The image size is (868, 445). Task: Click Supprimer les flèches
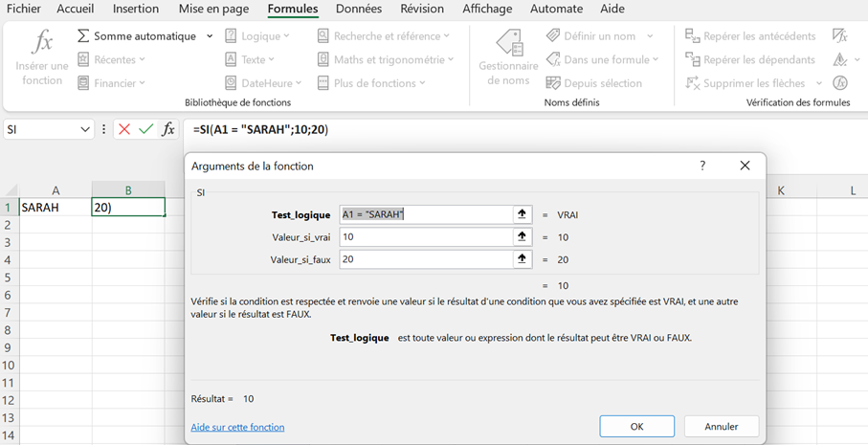(746, 83)
